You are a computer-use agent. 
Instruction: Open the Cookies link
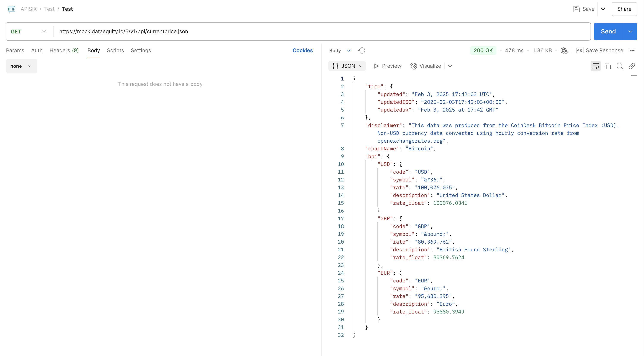(303, 50)
